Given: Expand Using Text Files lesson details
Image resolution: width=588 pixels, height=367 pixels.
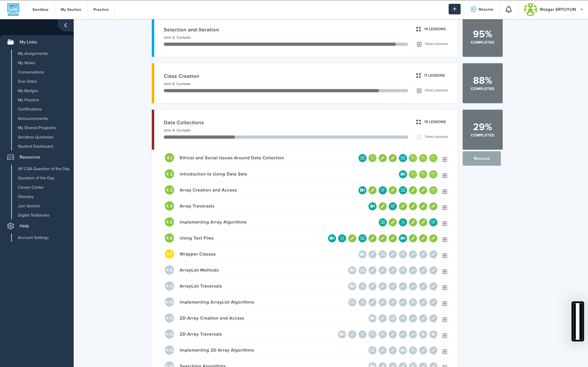Looking at the screenshot, I should tap(445, 240).
